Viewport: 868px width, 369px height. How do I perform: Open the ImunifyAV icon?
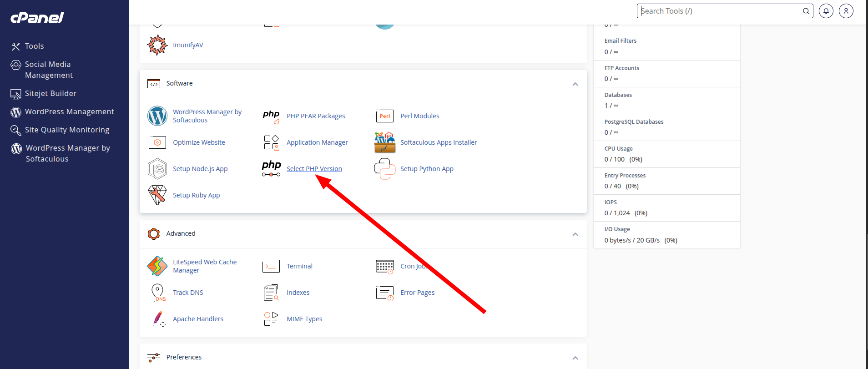coord(157,45)
